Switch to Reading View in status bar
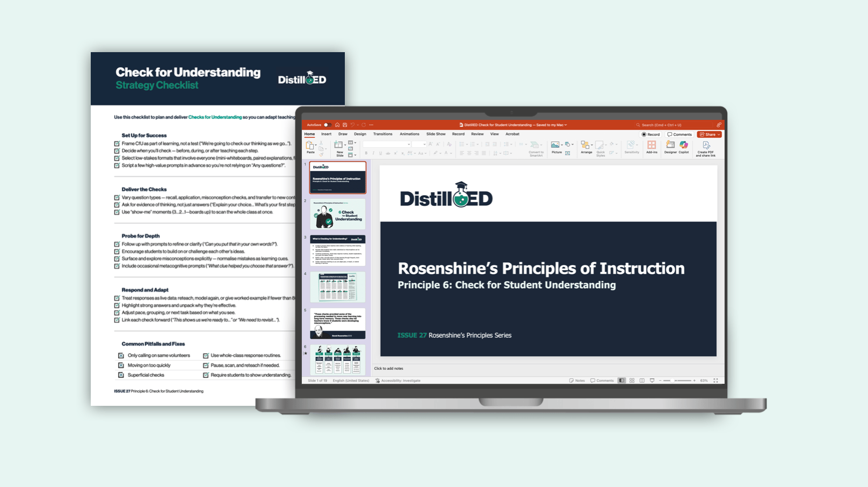This screenshot has width=868, height=487. tap(642, 381)
